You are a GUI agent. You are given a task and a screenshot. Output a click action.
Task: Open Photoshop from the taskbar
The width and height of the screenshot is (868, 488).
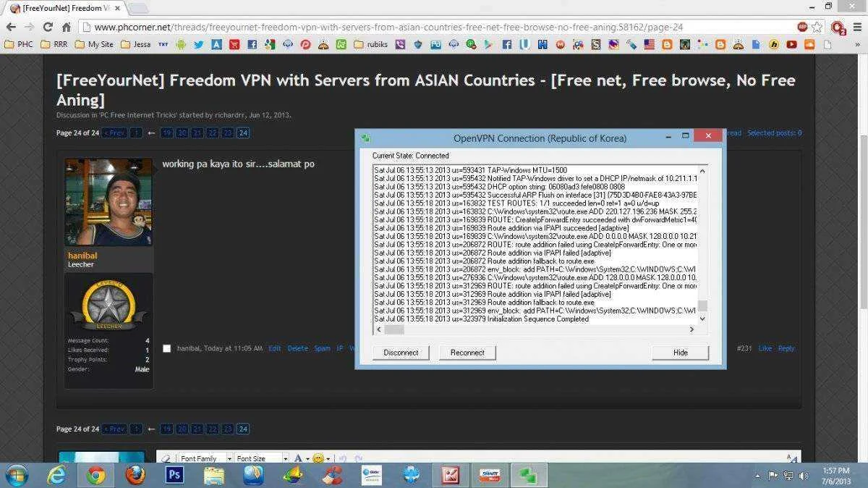click(x=174, y=475)
